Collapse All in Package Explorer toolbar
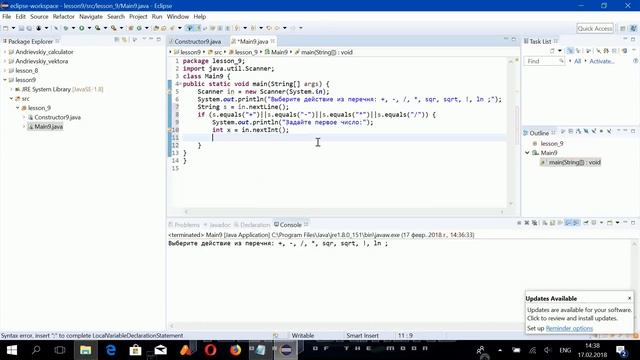Screen dimensions: 640x360 pyautogui.click(x=117, y=40)
